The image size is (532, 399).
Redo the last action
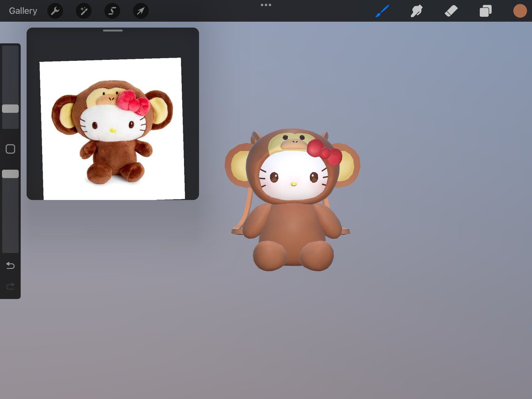coord(10,286)
